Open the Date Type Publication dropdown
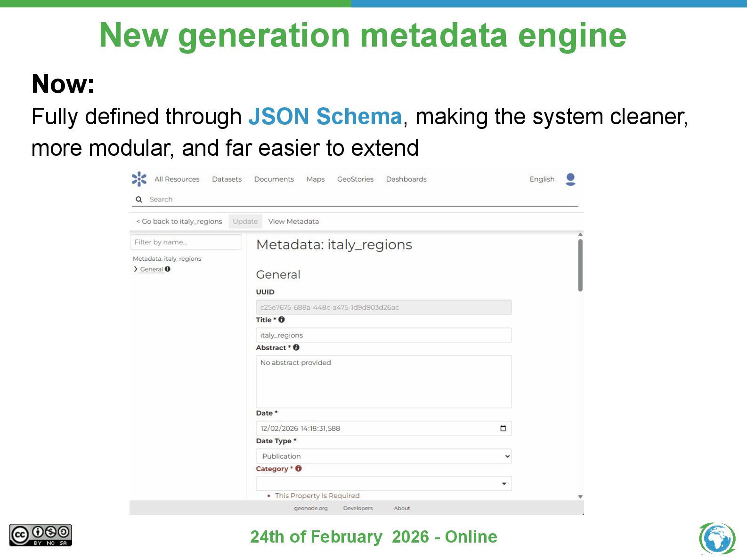This screenshot has height=560, width=747. [383, 456]
